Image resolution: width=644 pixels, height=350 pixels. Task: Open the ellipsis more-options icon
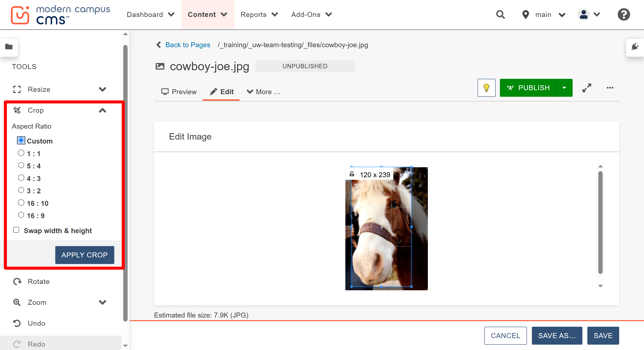(x=610, y=88)
